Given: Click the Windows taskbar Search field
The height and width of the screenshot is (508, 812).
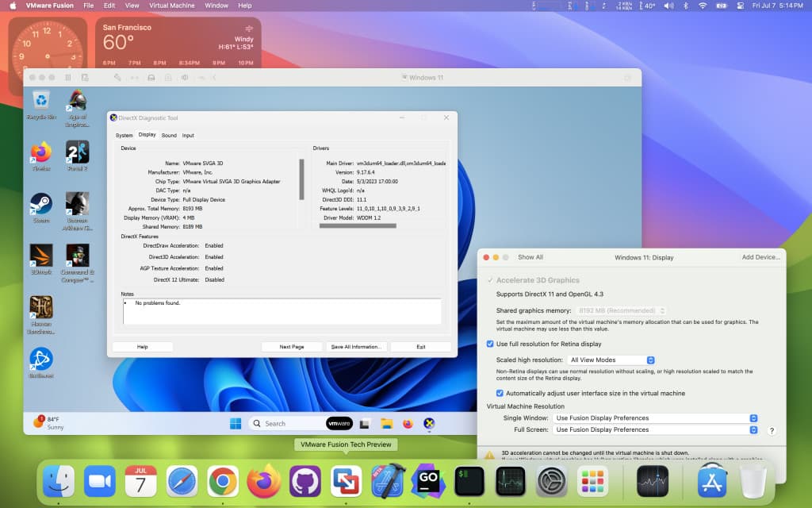Looking at the screenshot, I should coord(285,423).
